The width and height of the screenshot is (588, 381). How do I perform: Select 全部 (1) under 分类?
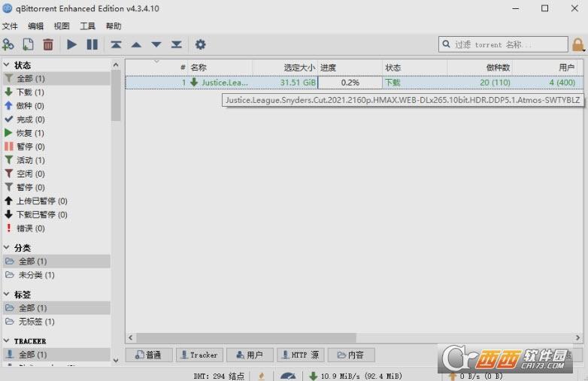(56, 261)
